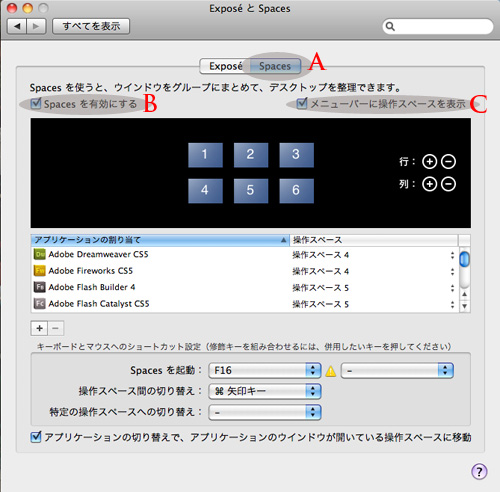Image resolution: width=500 pixels, height=492 pixels.
Task: Open the '操作スペース間の切り替え' dropdown
Action: tap(265, 391)
